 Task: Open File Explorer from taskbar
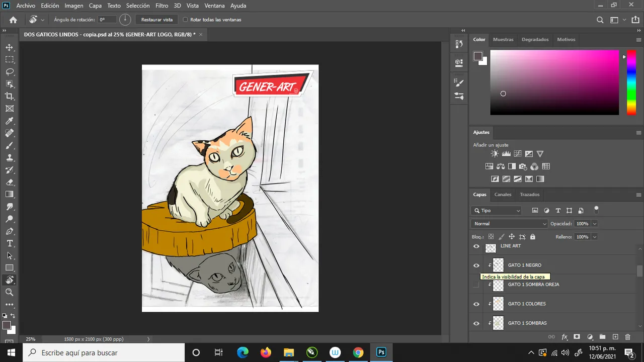tap(289, 352)
